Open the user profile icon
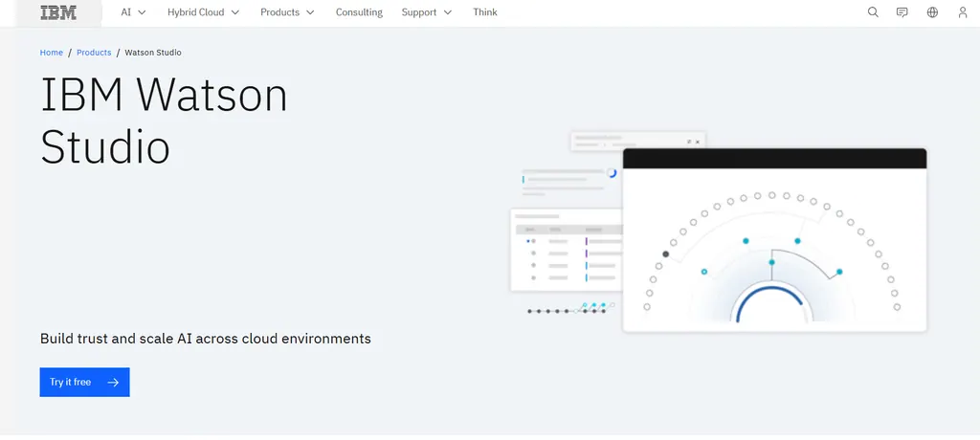Image resolution: width=980 pixels, height=440 pixels. pyautogui.click(x=963, y=12)
